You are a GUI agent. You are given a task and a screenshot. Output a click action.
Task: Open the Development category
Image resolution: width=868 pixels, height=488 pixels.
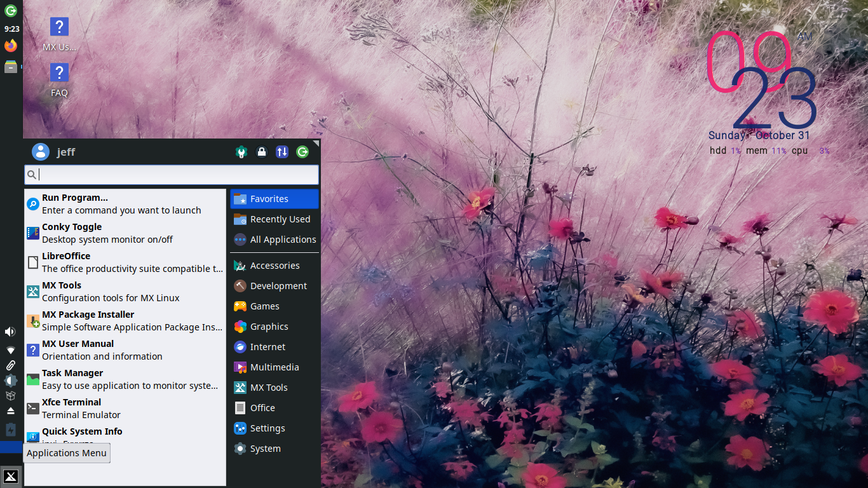(x=275, y=286)
